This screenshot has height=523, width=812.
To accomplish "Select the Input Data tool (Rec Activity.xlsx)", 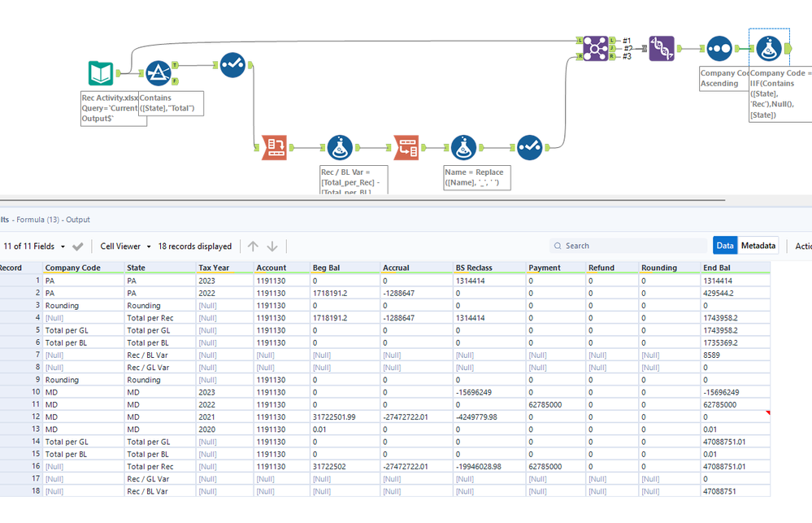I will (101, 73).
